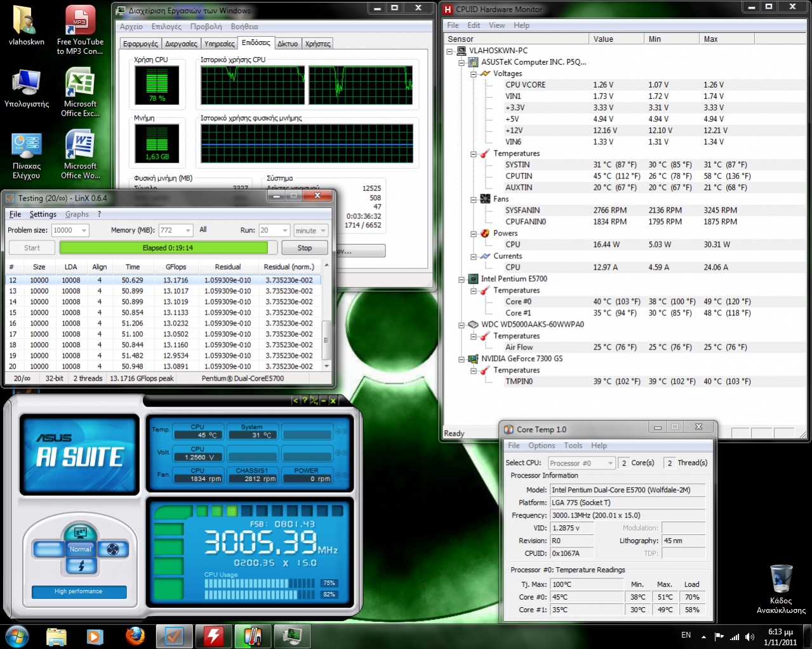Open Core Temp Select CPU dropdown
Viewport: 812px width, 649px height.
582,463
